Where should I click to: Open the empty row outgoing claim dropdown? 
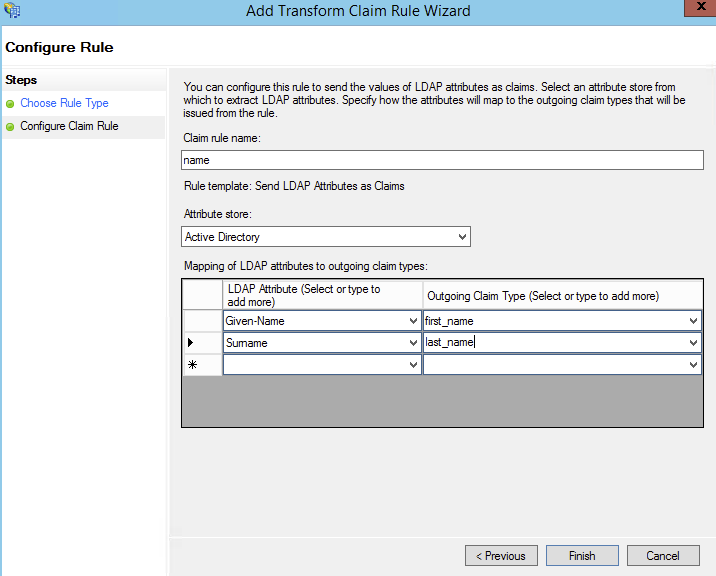pyautogui.click(x=693, y=366)
